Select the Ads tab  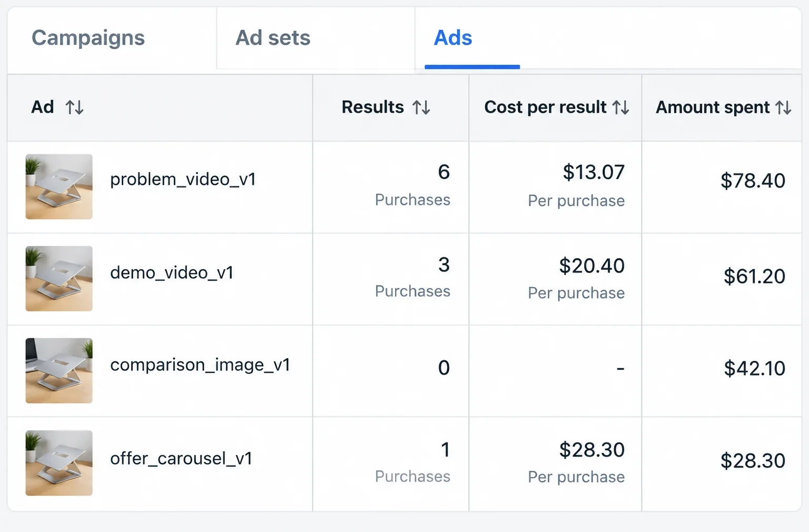[453, 38]
